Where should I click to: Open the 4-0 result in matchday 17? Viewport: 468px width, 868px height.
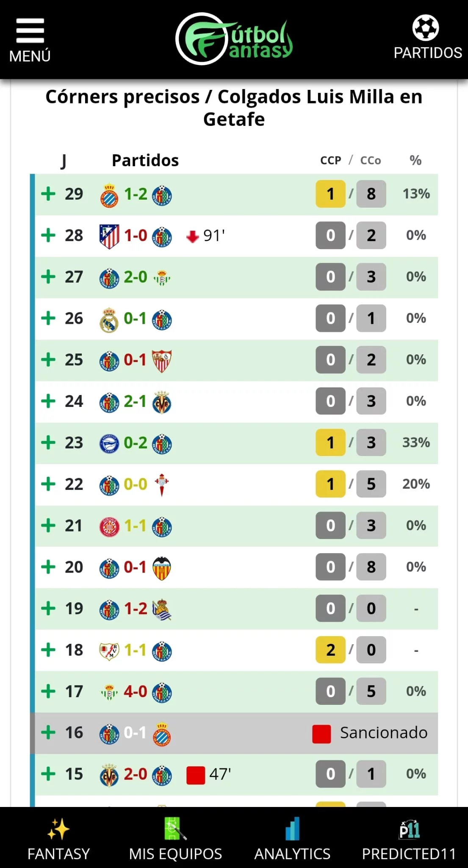tap(136, 691)
